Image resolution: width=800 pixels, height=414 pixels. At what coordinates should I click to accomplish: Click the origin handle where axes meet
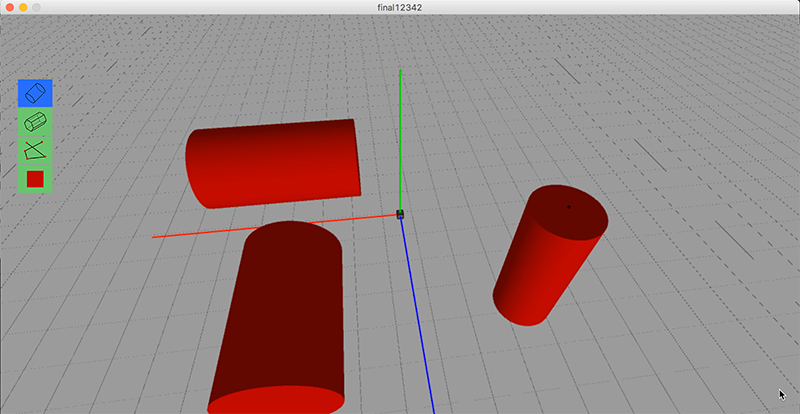tap(400, 214)
